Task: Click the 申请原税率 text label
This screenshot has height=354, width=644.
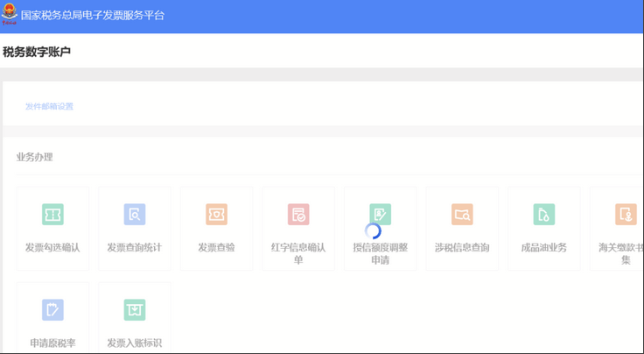Action: pos(52,343)
